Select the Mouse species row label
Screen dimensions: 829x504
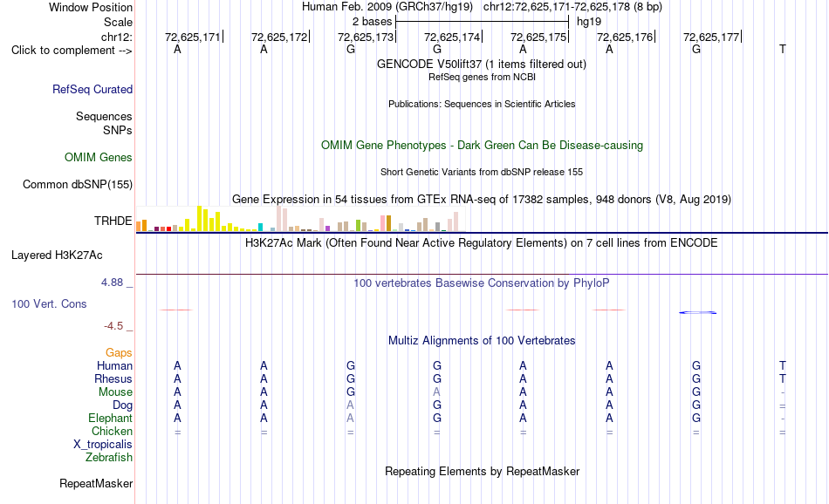(116, 392)
